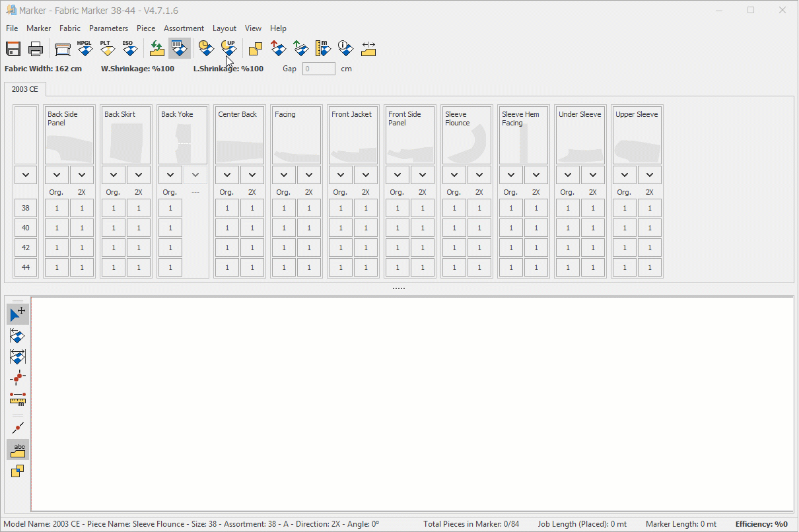This screenshot has height=532, width=799.
Task: Toggle overlapping pieces tool in left toolbar
Action: pyautogui.click(x=18, y=471)
